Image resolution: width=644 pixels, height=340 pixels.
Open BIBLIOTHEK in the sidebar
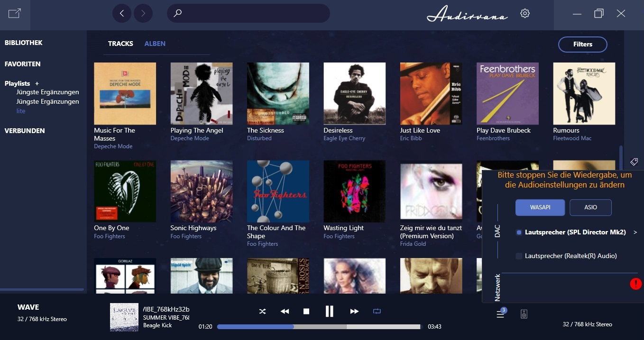[24, 43]
